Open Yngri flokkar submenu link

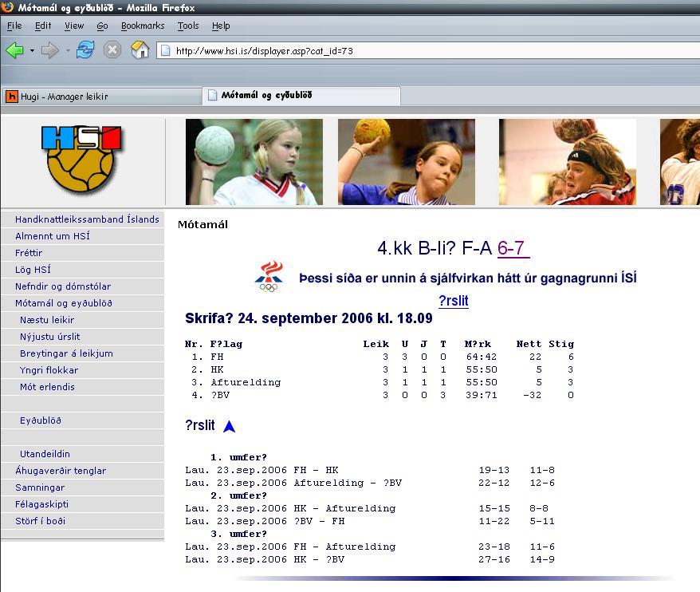tap(49, 370)
